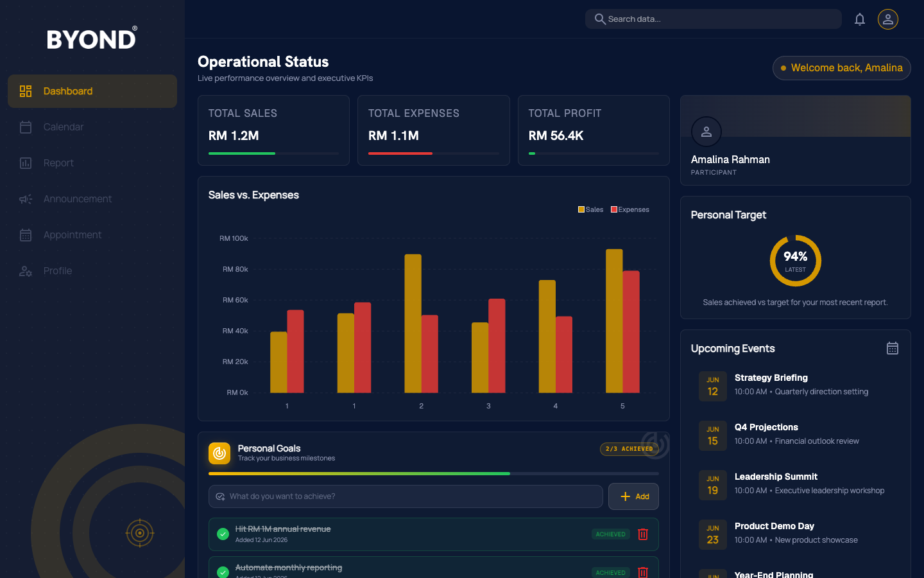The height and width of the screenshot is (578, 924).
Task: Click the Profile user-settings icon
Action: (26, 271)
